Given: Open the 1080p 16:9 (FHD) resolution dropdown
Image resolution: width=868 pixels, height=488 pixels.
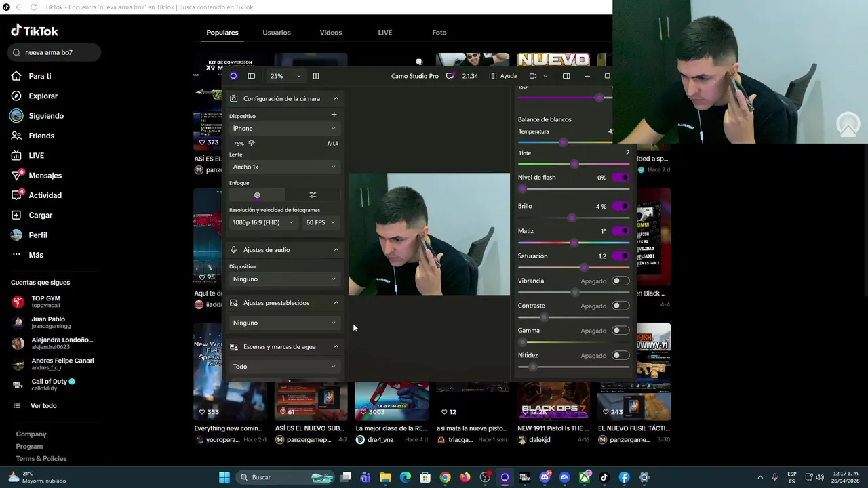Looking at the screenshot, I should pyautogui.click(x=263, y=222).
